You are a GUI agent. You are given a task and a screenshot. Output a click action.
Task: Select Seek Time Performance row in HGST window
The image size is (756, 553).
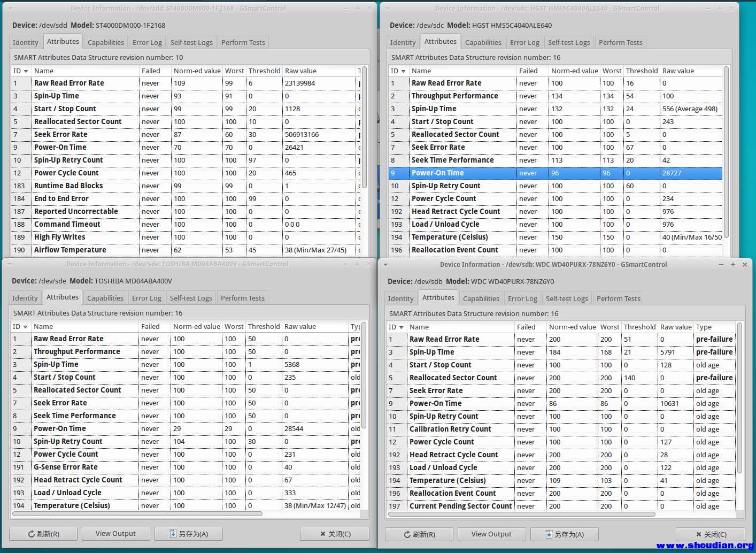[556, 160]
